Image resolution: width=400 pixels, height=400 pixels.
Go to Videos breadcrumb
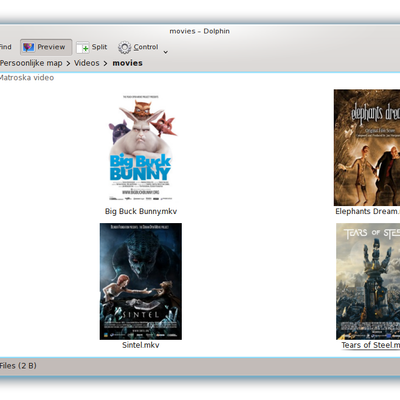87,63
